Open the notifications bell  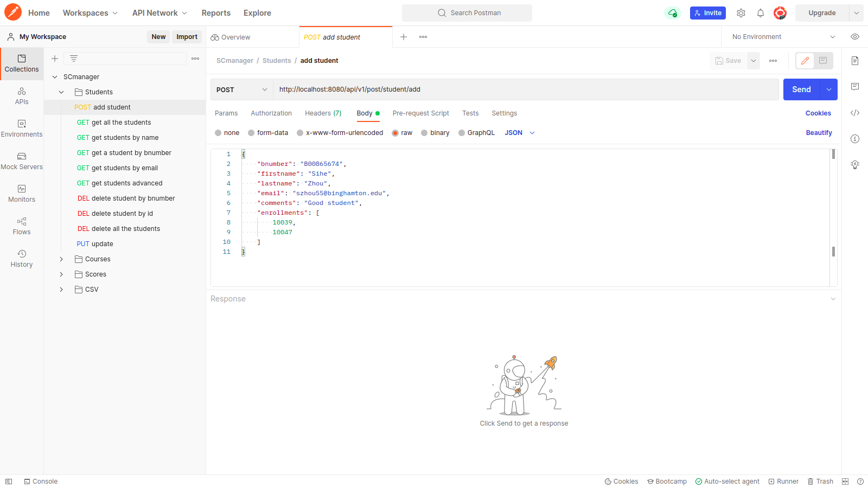(x=761, y=13)
